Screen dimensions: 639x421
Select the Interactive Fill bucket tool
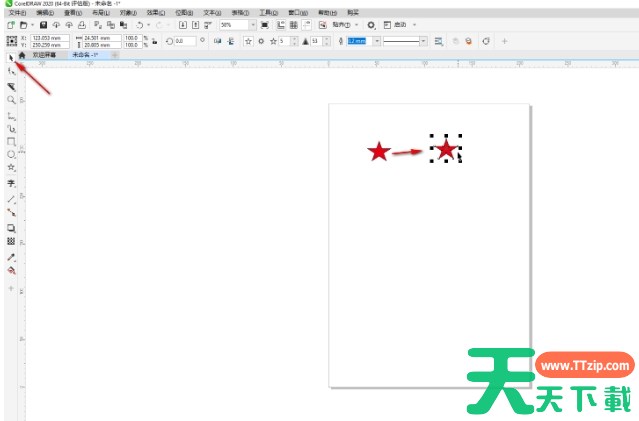tap(11, 270)
